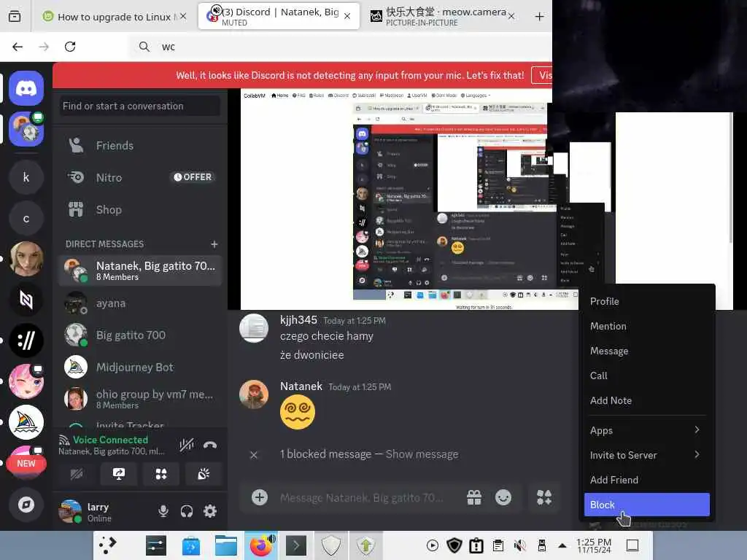Open the emoji picker
The image size is (747, 560).
coord(503,497)
